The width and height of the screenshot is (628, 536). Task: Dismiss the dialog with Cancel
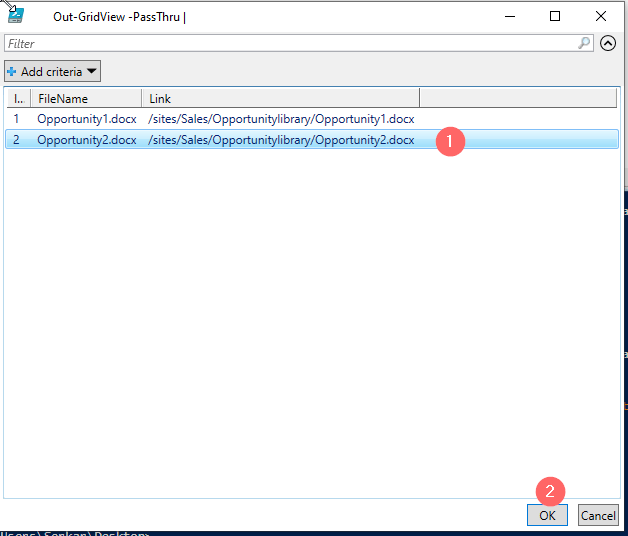[x=598, y=515]
